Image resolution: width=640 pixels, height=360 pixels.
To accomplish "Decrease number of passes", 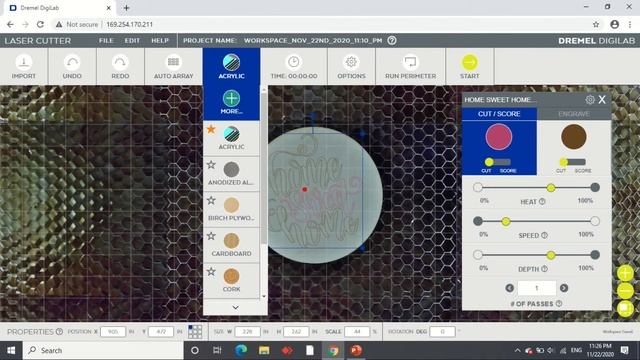I will (x=509, y=288).
